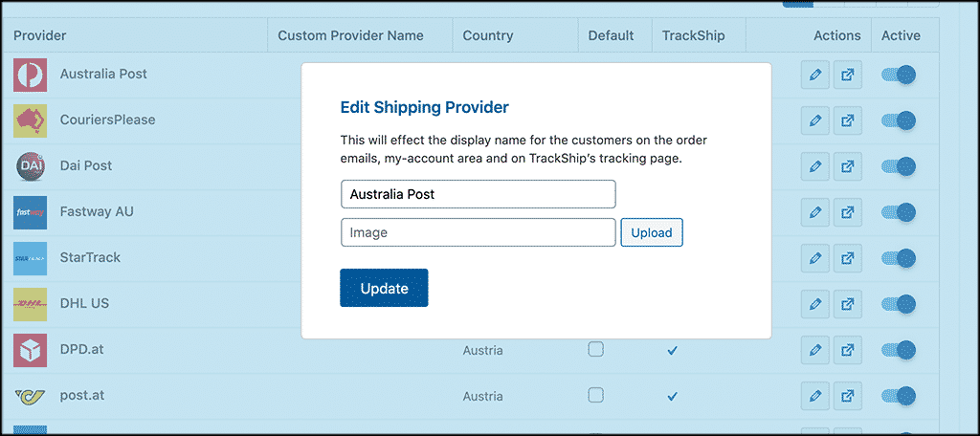The height and width of the screenshot is (436, 980).
Task: Edit the Dai Post provider with pencil icon
Action: [815, 166]
